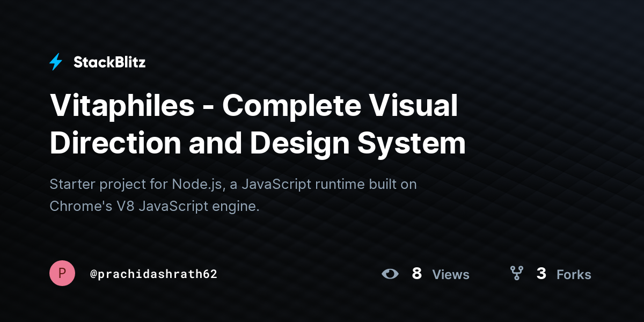The height and width of the screenshot is (322, 644).
Task: Click the fork branch icon
Action: pos(516,274)
